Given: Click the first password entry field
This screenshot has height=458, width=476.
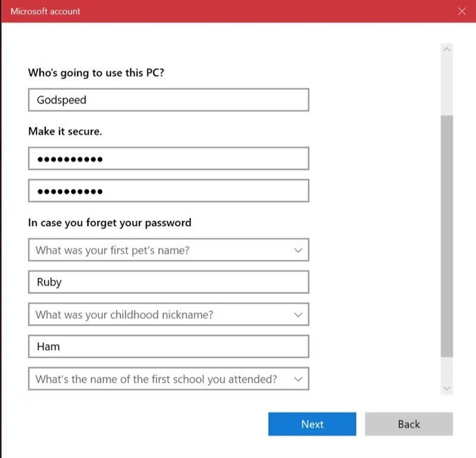Looking at the screenshot, I should point(168,158).
